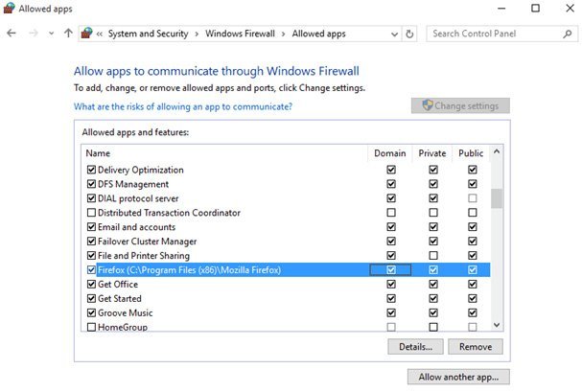Click the Forward navigation arrow
Image resolution: width=582 pixels, height=392 pixels.
coord(32,34)
